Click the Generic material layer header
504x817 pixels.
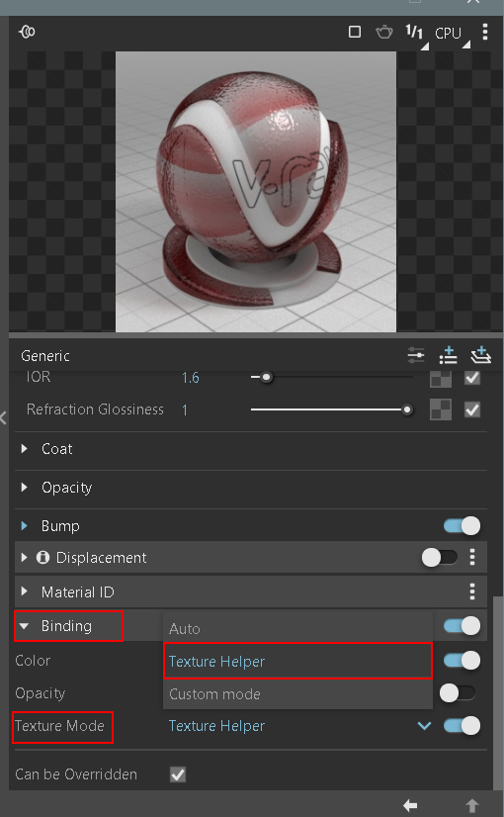[x=45, y=356]
